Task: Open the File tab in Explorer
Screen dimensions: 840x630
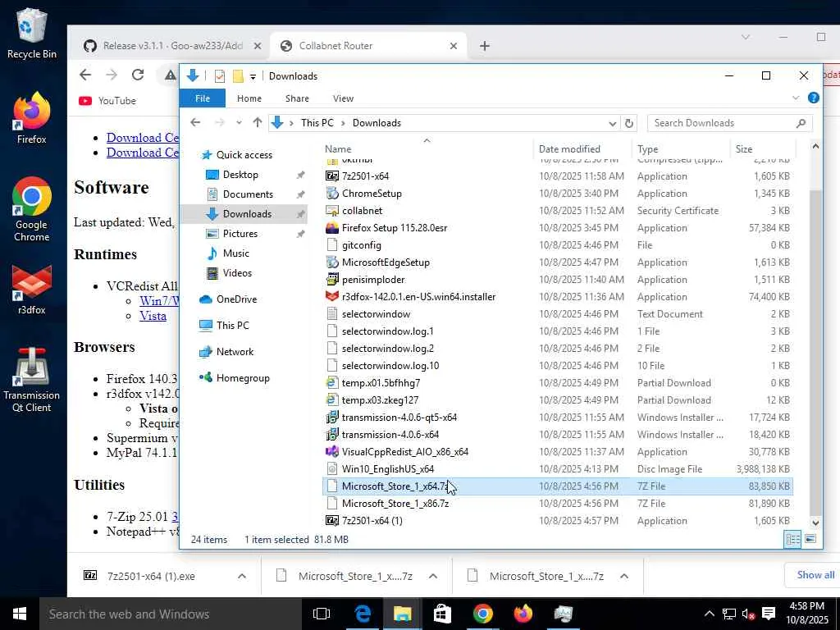Action: tap(203, 98)
